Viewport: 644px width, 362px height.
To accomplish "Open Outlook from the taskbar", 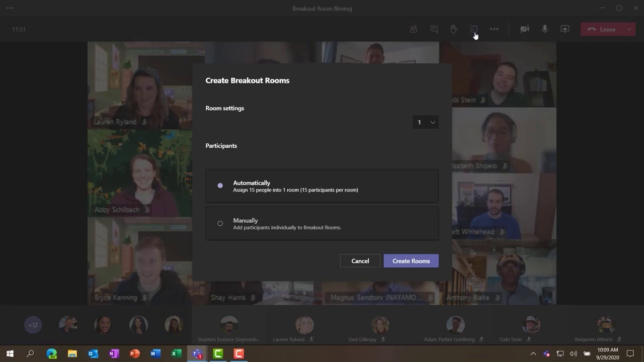I will coord(93,353).
